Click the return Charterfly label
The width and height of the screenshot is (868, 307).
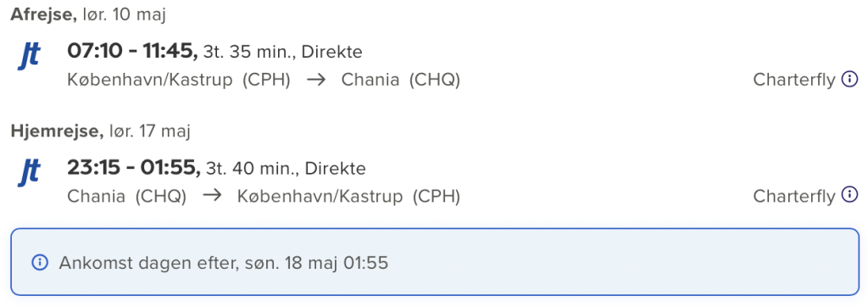[793, 196]
